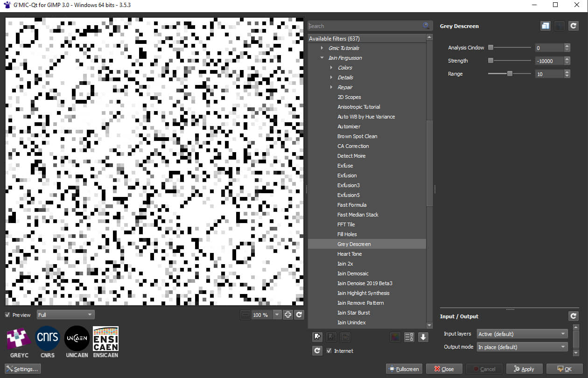This screenshot has height=378, width=588.
Task: Select the Fast Median Stack filter
Action: (358, 215)
